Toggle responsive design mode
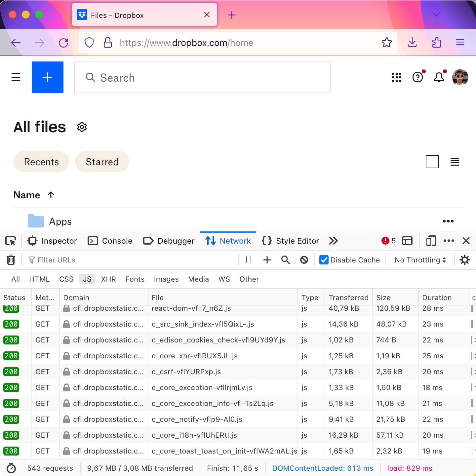The image size is (476, 476). coord(431,241)
